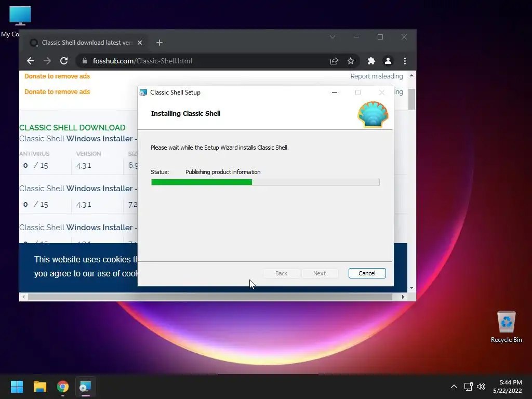
Task: Bookmark this page with the star icon
Action: pyautogui.click(x=351, y=61)
